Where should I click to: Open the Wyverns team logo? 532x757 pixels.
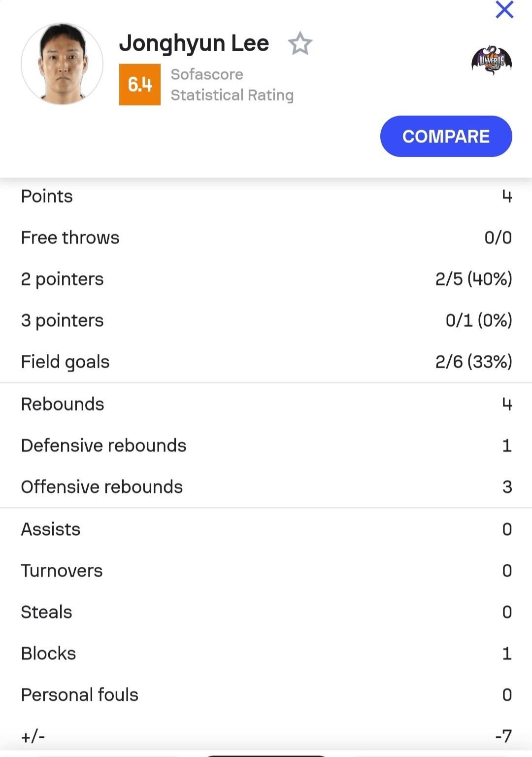click(492, 61)
